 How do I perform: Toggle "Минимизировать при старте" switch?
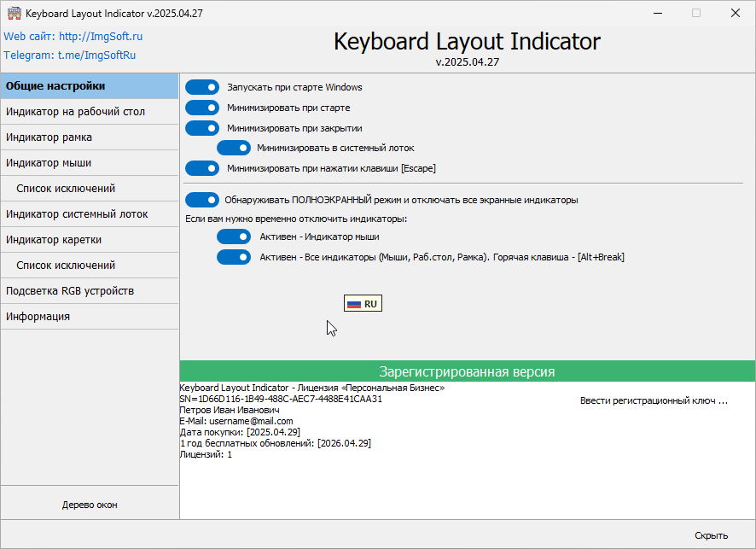click(x=202, y=108)
